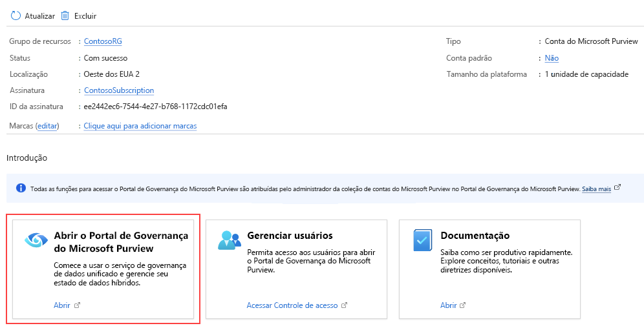Click 'Abrir o Portal de Governança' card title
This screenshot has height=328, width=644.
click(121, 242)
